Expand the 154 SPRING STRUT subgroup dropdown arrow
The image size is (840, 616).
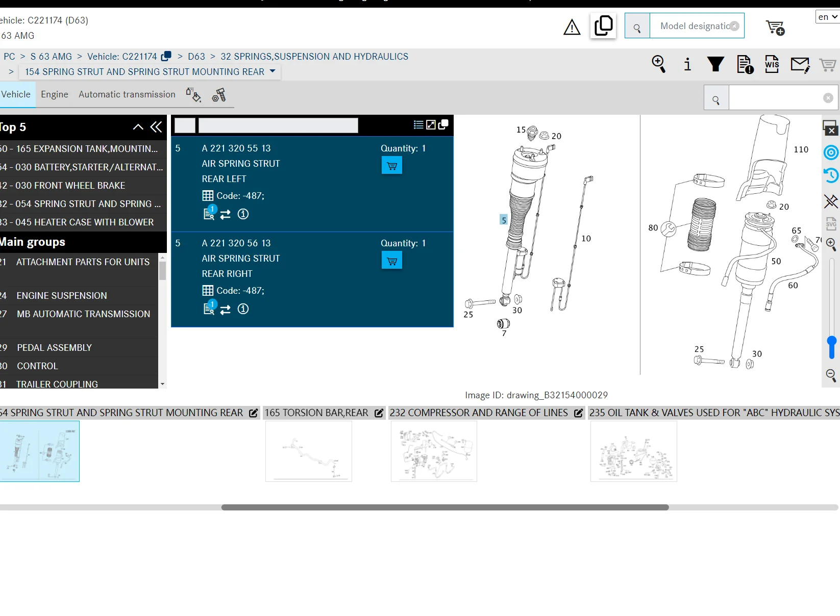point(273,71)
